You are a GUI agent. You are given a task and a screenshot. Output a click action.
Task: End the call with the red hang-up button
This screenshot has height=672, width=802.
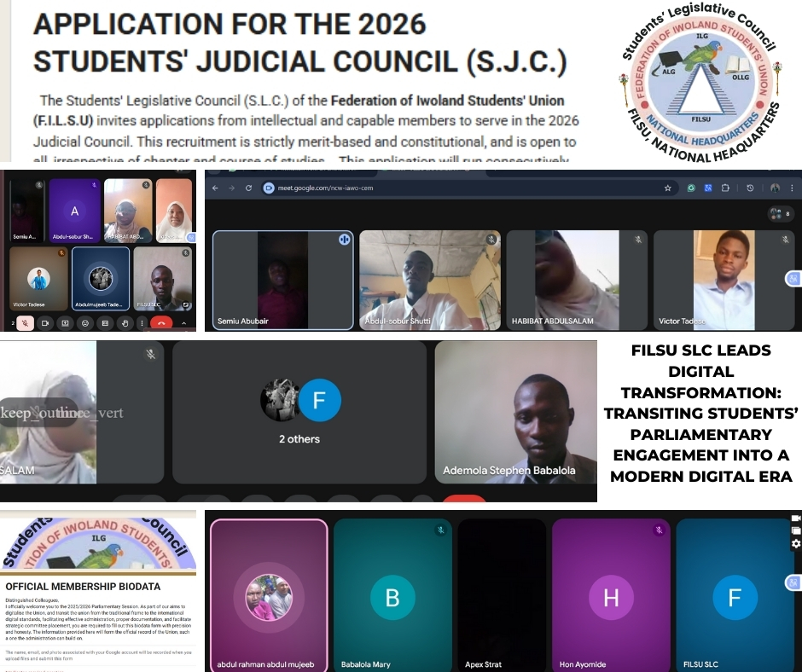click(x=161, y=324)
